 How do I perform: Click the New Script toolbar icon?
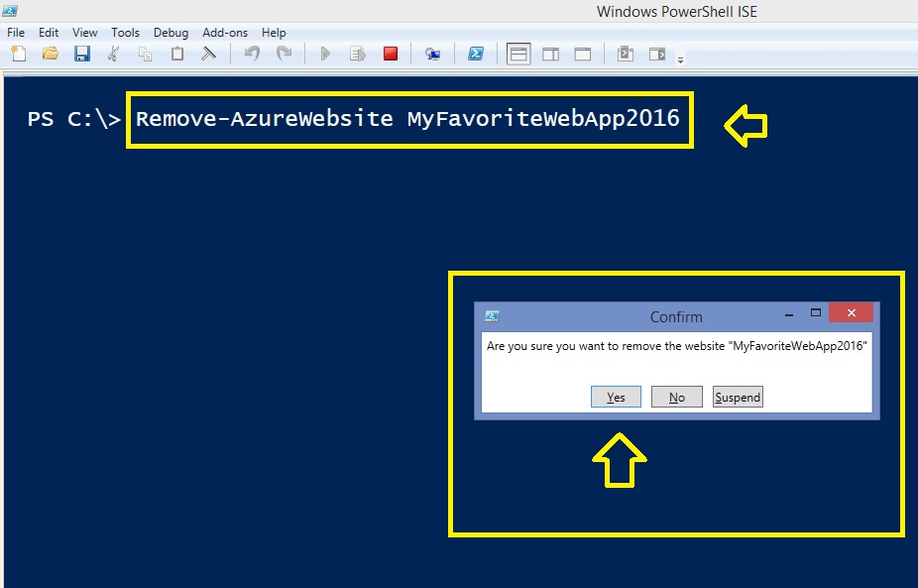click(19, 54)
